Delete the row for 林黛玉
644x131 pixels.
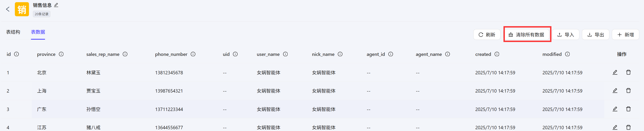click(628, 73)
